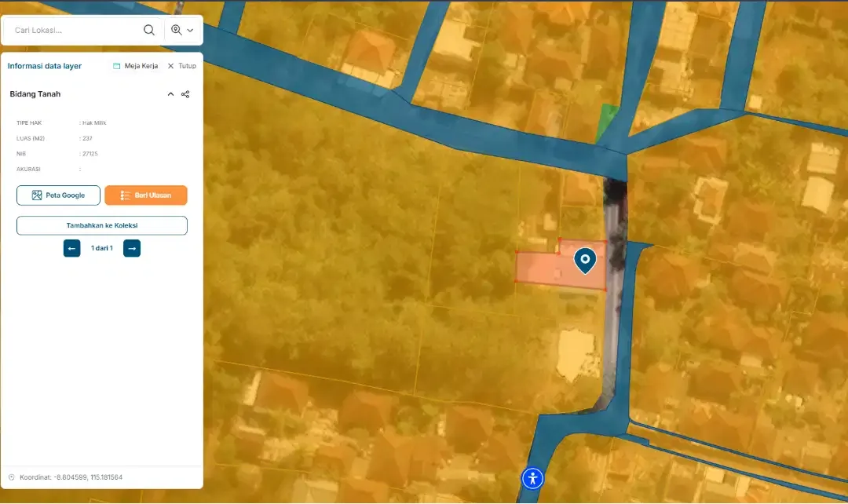848x504 pixels.
Task: Go to next result with right arrow
Action: (x=132, y=248)
